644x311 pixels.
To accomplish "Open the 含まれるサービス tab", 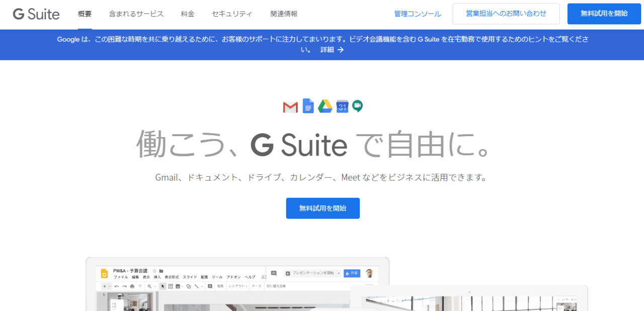I will click(x=136, y=14).
